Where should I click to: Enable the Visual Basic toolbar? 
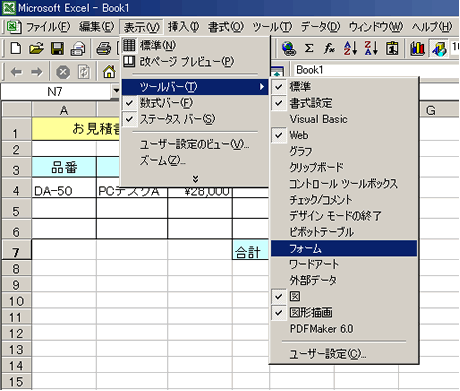tap(344, 119)
